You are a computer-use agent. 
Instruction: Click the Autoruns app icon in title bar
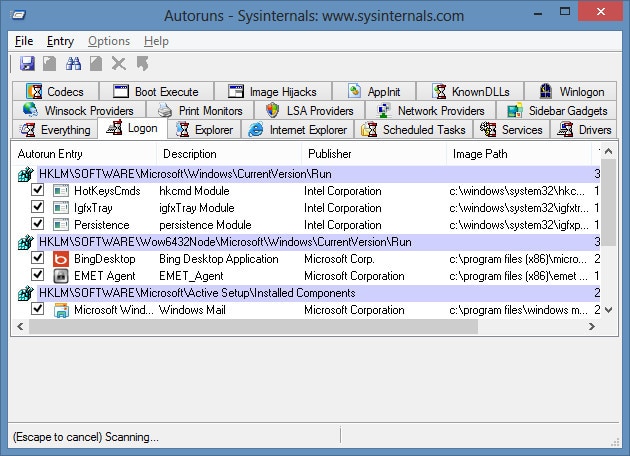tap(18, 15)
